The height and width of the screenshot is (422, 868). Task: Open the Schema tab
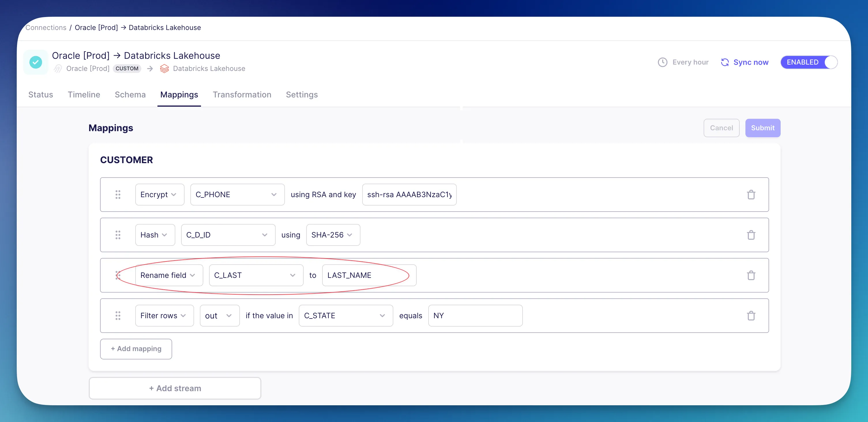pyautogui.click(x=130, y=95)
